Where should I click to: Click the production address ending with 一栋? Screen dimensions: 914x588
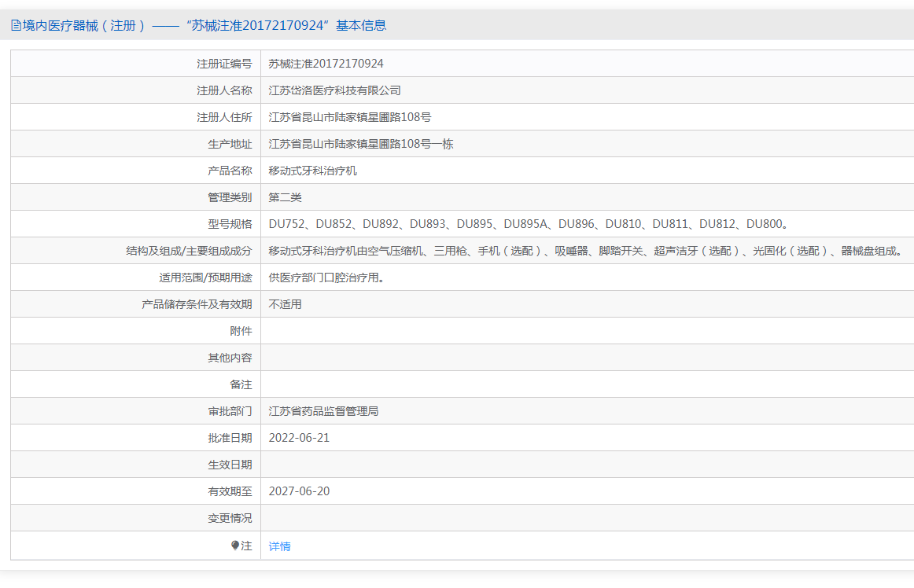point(361,144)
